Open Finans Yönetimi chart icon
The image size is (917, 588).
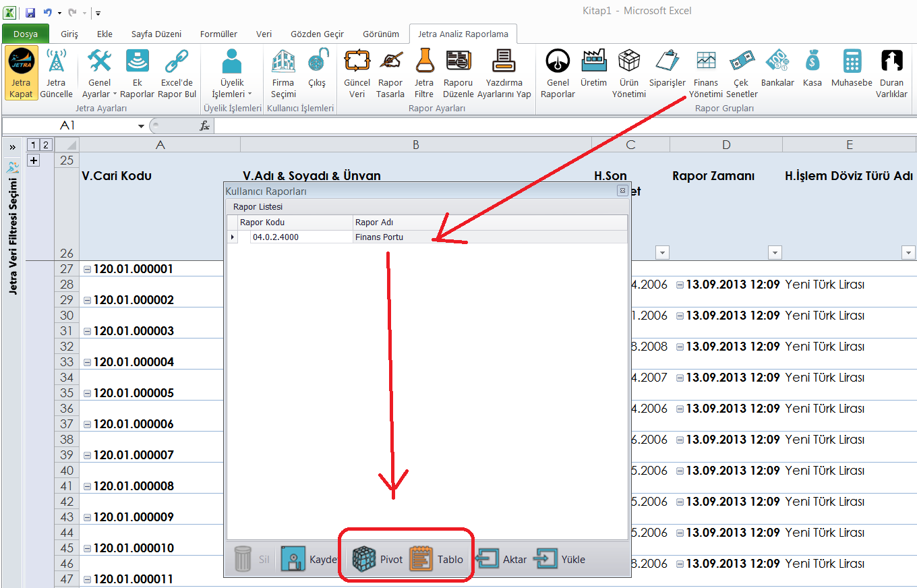click(x=706, y=61)
